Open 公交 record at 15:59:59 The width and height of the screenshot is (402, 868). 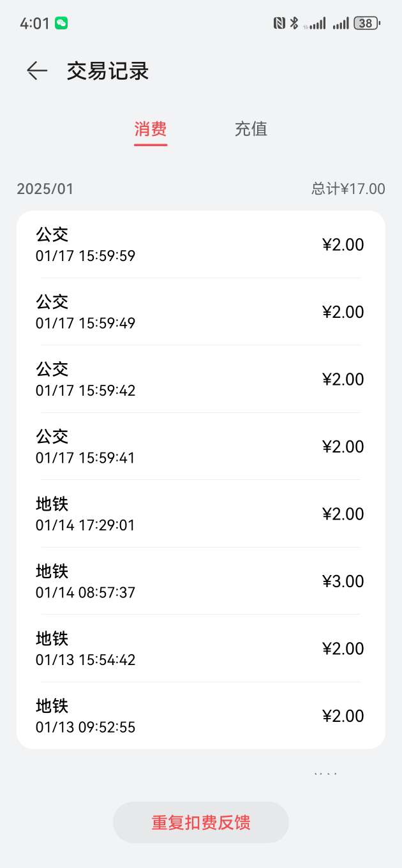[x=200, y=244]
